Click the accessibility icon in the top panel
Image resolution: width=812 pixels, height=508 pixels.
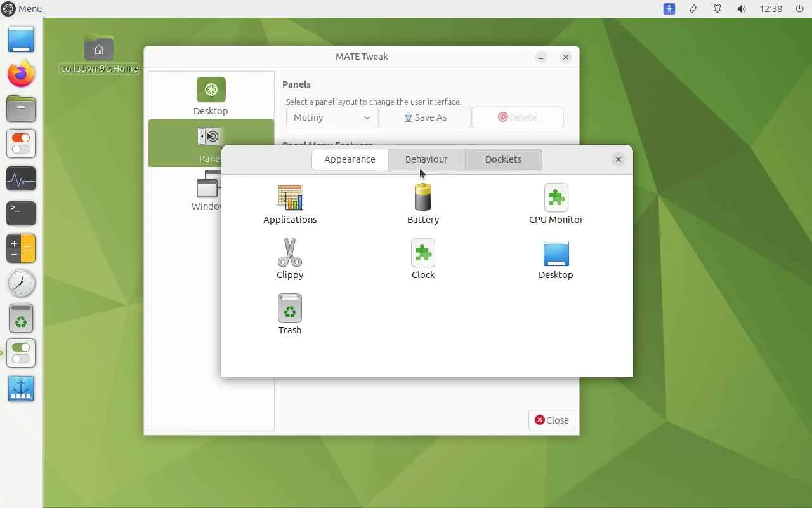click(669, 9)
